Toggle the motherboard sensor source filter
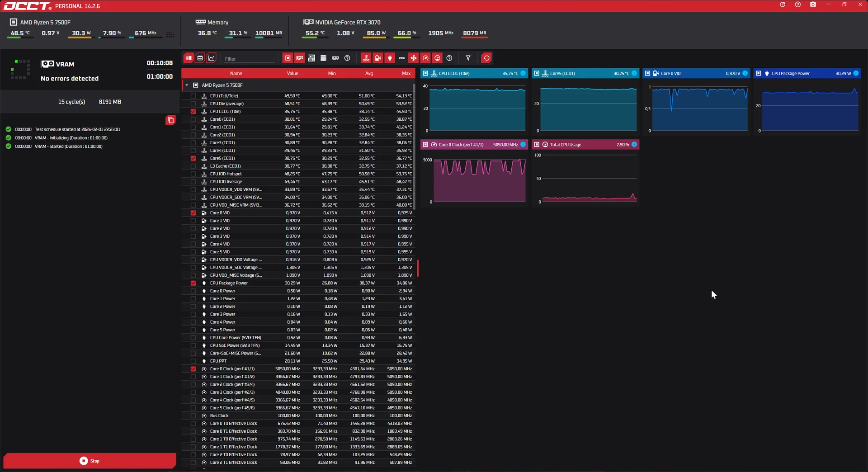 311,58
